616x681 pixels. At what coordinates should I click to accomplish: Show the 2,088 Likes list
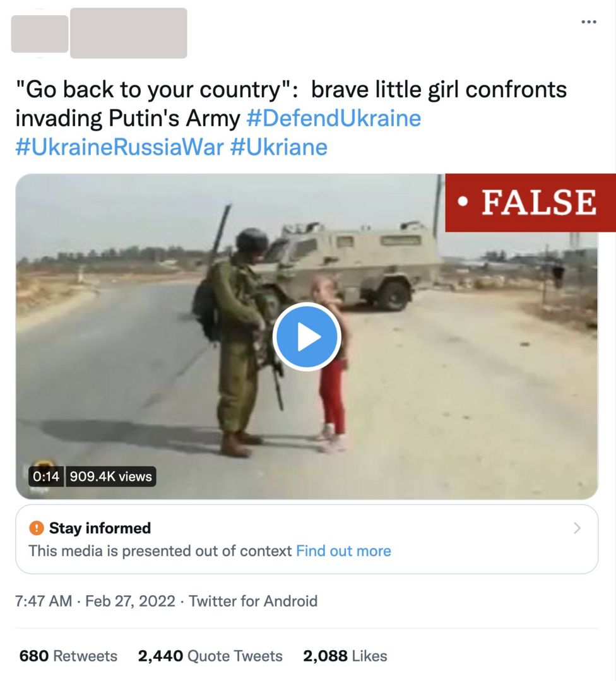(x=345, y=656)
